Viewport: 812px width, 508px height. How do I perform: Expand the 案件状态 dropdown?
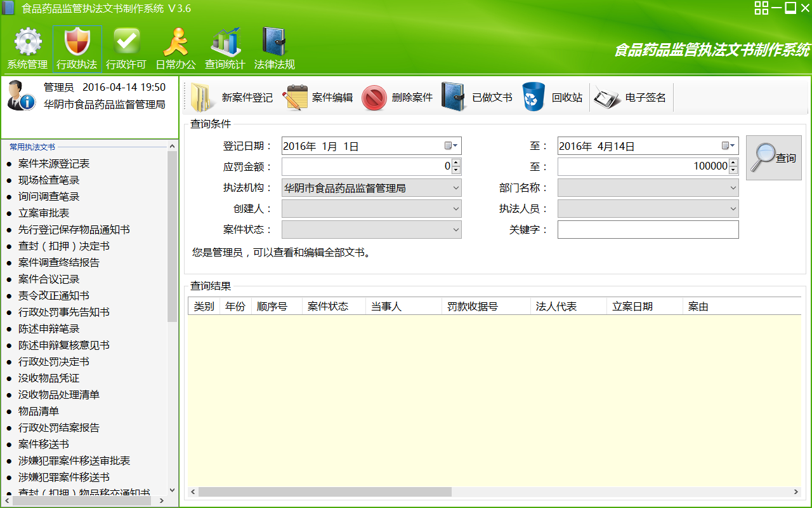click(x=455, y=230)
